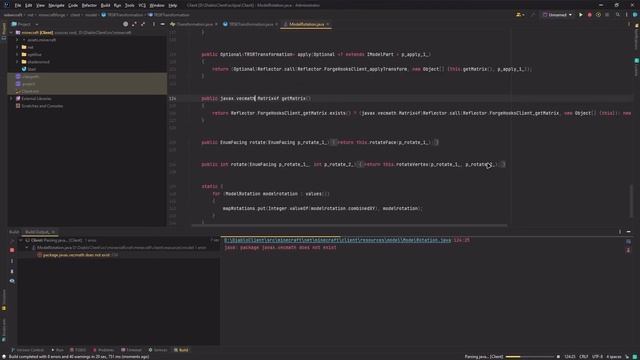Open the Run tool window
Viewport: 640px width, 360px height.
point(58,350)
